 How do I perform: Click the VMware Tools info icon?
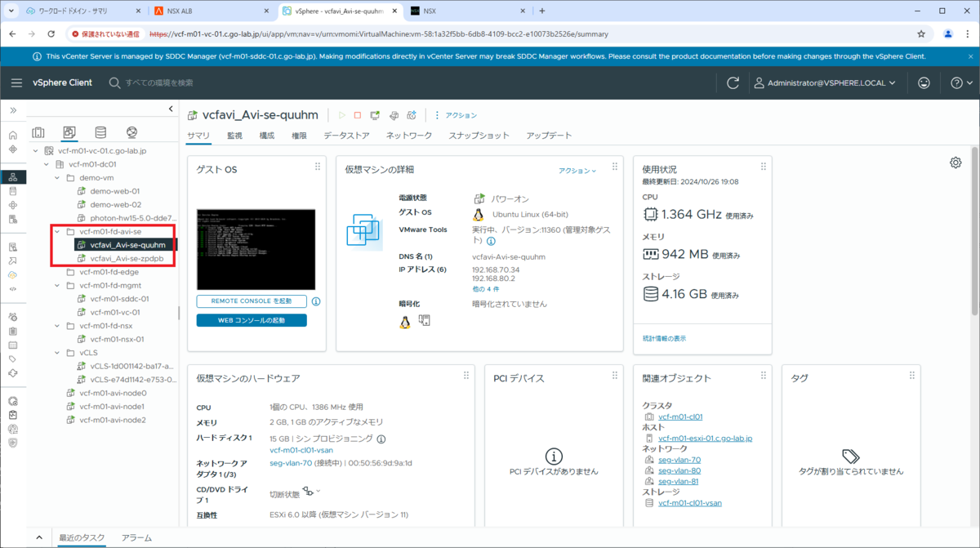(x=491, y=242)
